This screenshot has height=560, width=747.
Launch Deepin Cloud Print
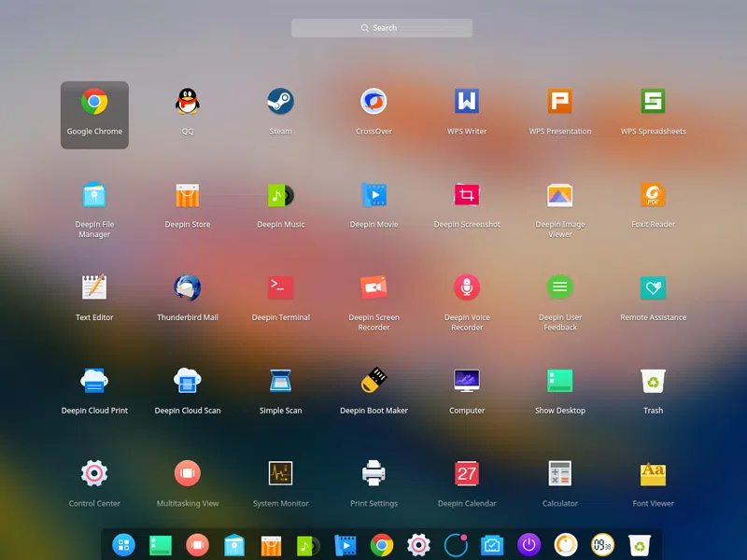pyautogui.click(x=94, y=381)
